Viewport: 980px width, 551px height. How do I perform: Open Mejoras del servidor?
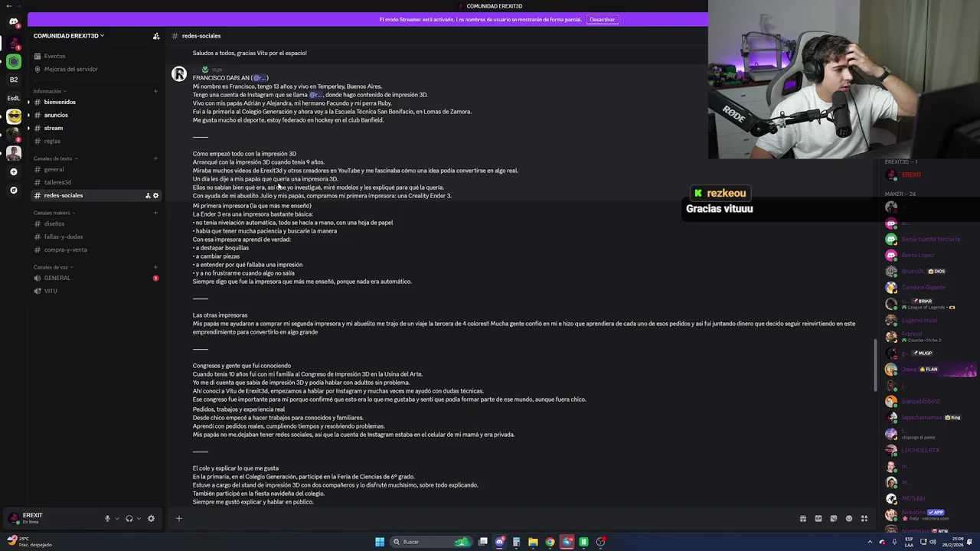pyautogui.click(x=96, y=69)
